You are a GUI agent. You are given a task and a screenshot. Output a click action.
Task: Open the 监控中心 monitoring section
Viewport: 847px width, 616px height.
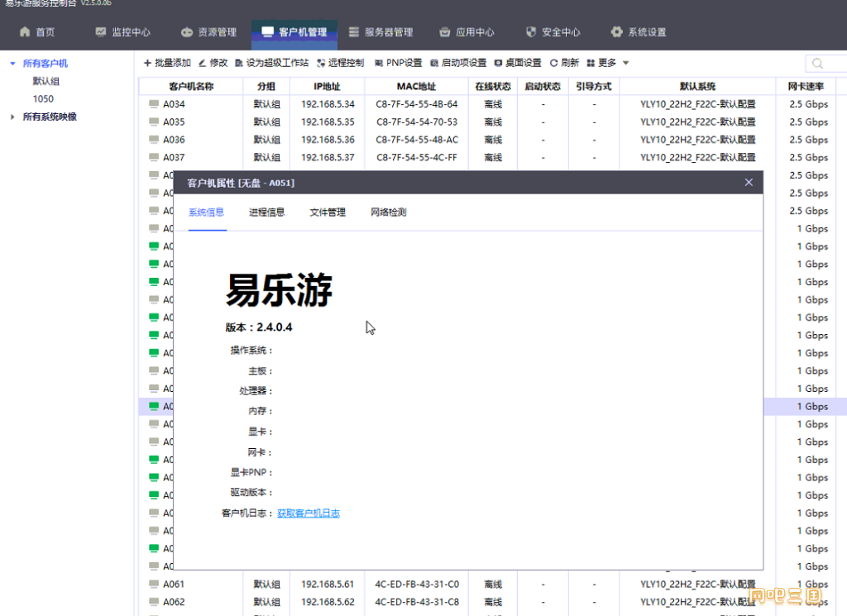pyautogui.click(x=122, y=32)
